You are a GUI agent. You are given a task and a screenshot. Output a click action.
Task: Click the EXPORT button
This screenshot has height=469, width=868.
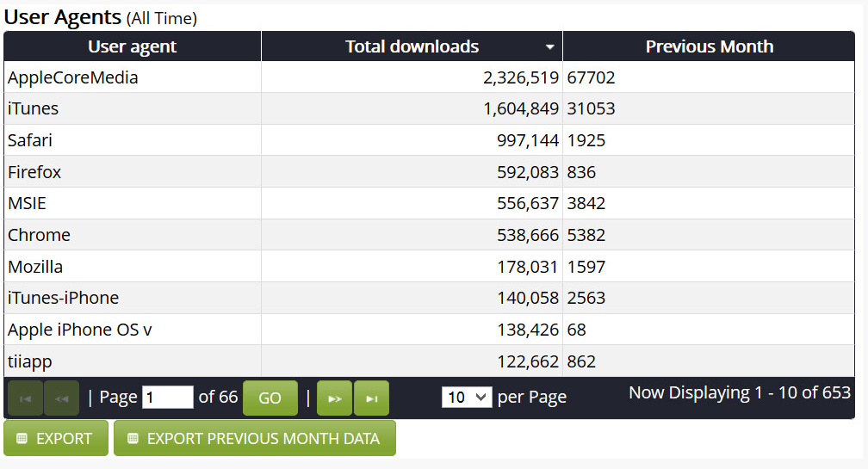point(56,438)
